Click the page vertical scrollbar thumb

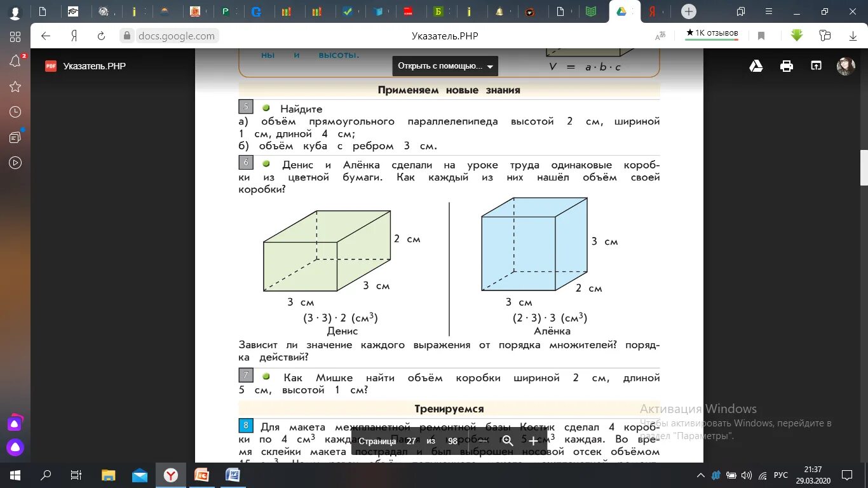click(x=864, y=167)
